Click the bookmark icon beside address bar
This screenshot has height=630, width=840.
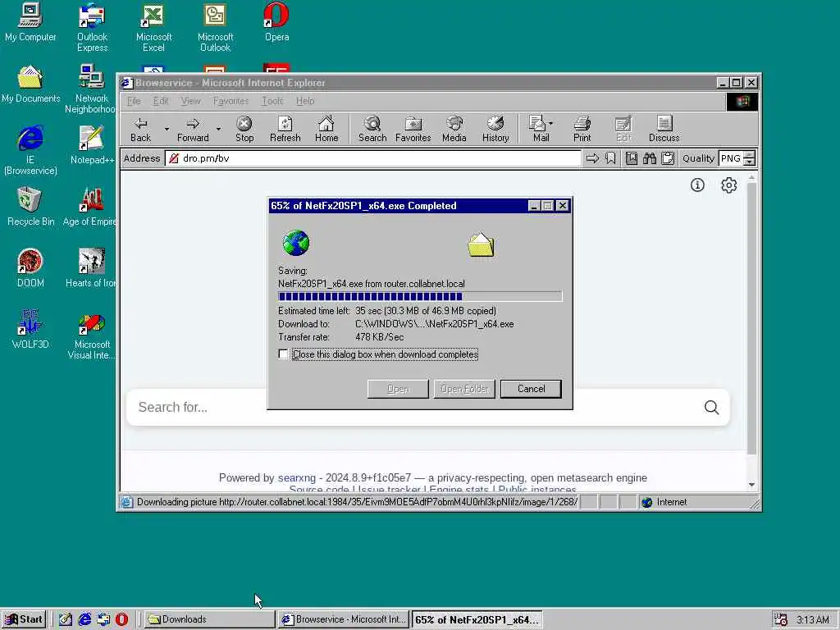[610, 158]
